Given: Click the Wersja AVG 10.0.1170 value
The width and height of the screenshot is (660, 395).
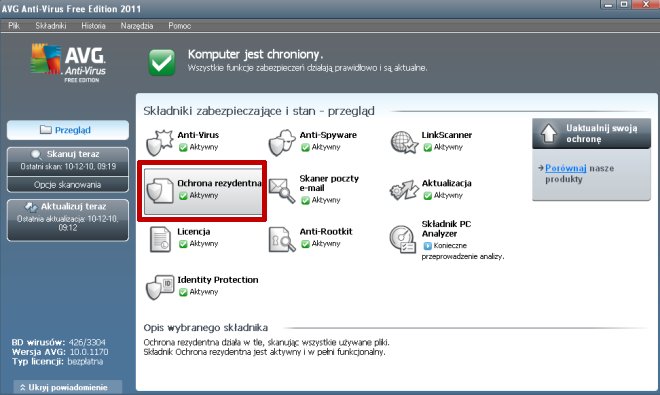Looking at the screenshot, I should coord(88,352).
